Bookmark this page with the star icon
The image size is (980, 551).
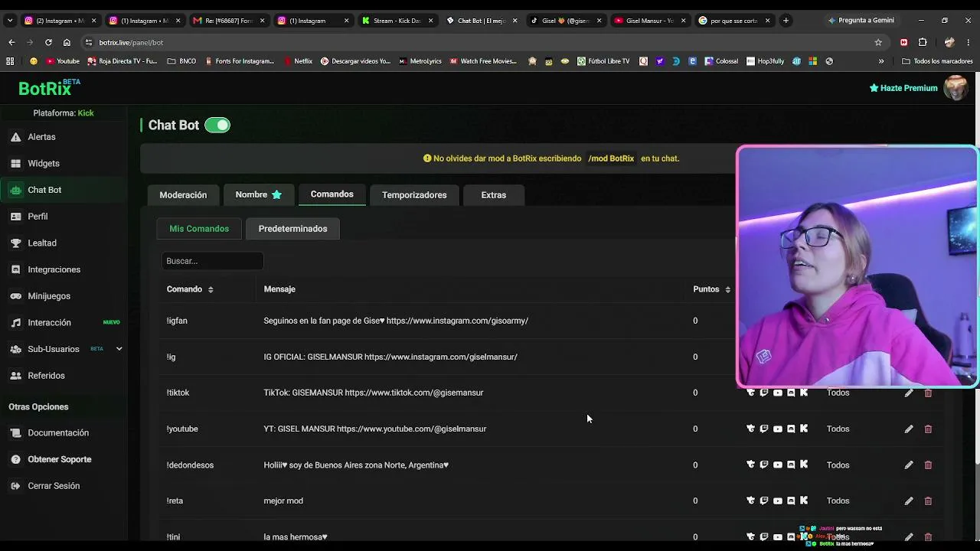click(x=878, y=42)
